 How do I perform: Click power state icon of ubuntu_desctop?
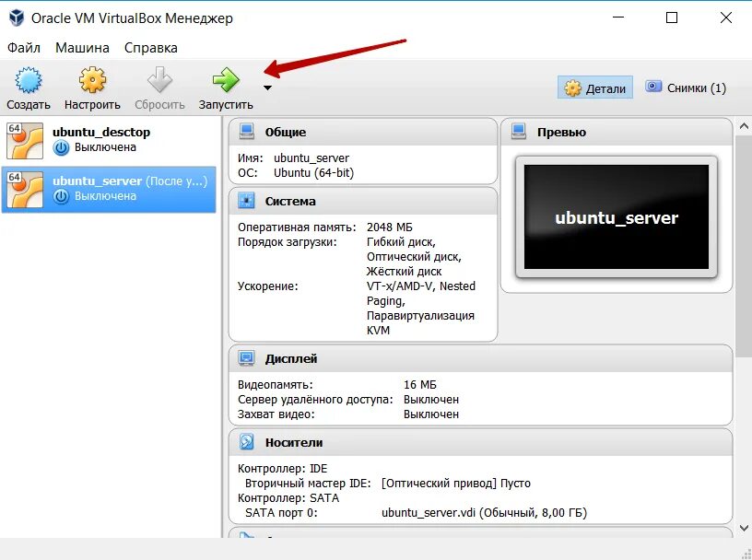[x=61, y=147]
